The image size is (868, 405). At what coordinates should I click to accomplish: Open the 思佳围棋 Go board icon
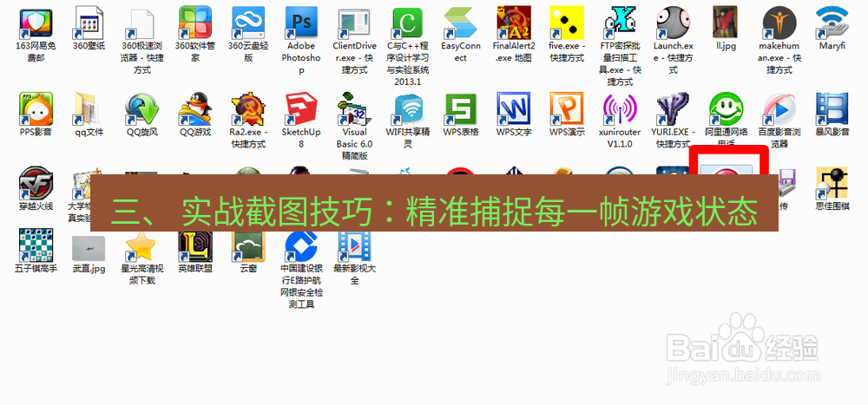tap(832, 183)
